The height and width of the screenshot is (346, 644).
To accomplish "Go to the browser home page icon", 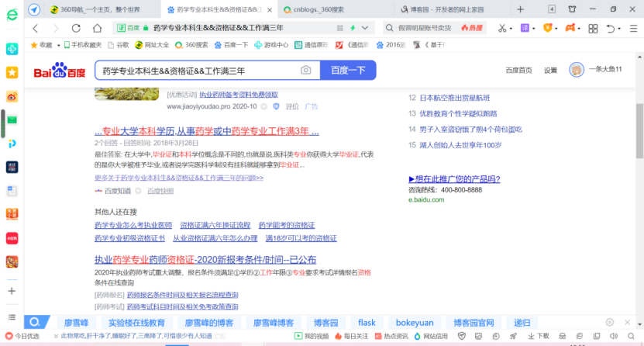I will coord(97,28).
